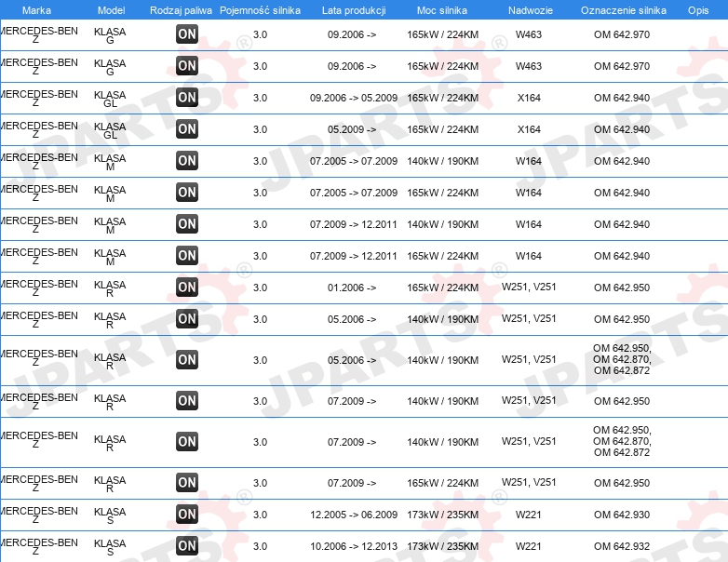Click ON icon in KLASA S 10.2006 -> 12.2013 row
728x562 pixels.
coord(187,546)
